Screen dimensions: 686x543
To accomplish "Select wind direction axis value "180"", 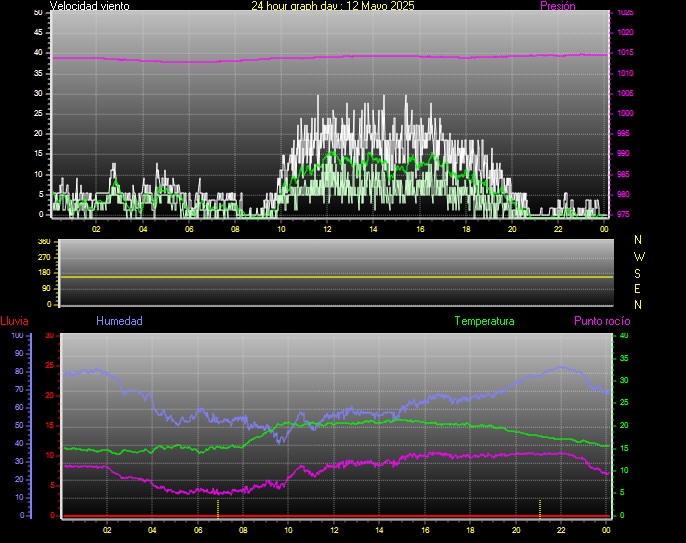I will [x=44, y=273].
